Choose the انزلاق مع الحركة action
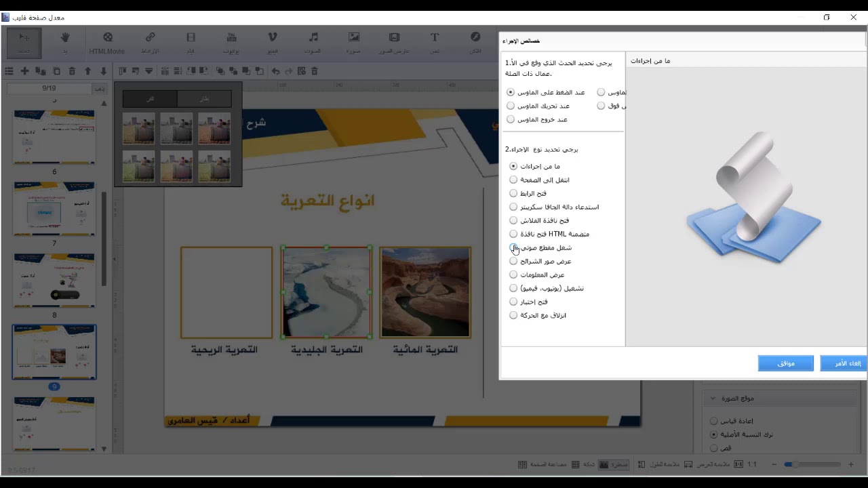Screen dimensions: 868x488 coord(538,315)
